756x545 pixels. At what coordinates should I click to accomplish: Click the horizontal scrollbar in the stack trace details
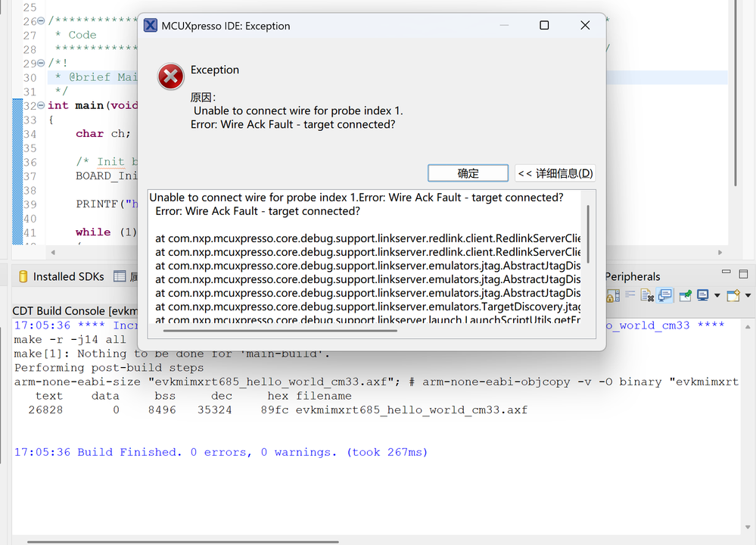point(280,331)
